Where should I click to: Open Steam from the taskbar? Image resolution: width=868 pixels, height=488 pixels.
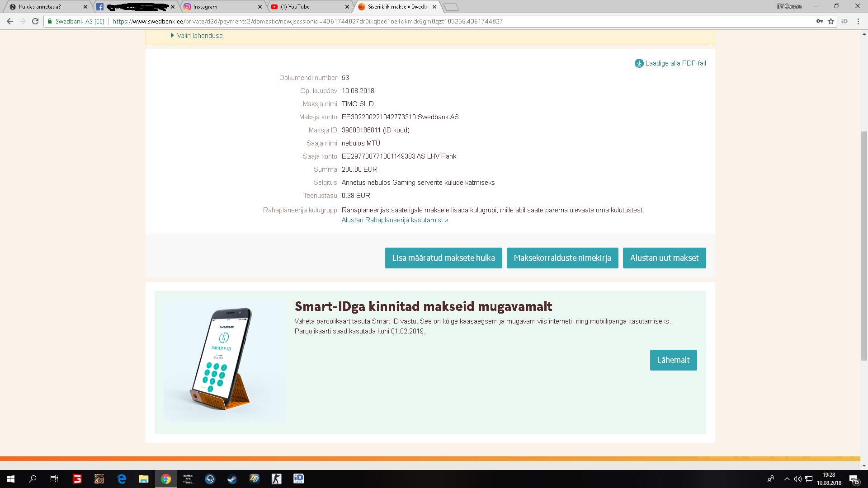click(x=232, y=479)
